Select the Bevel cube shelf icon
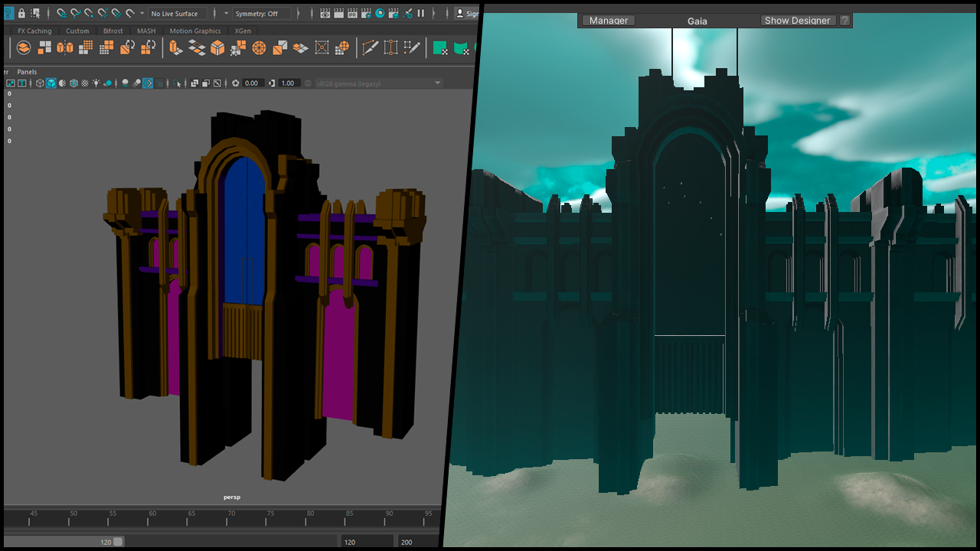 pyautogui.click(x=217, y=47)
